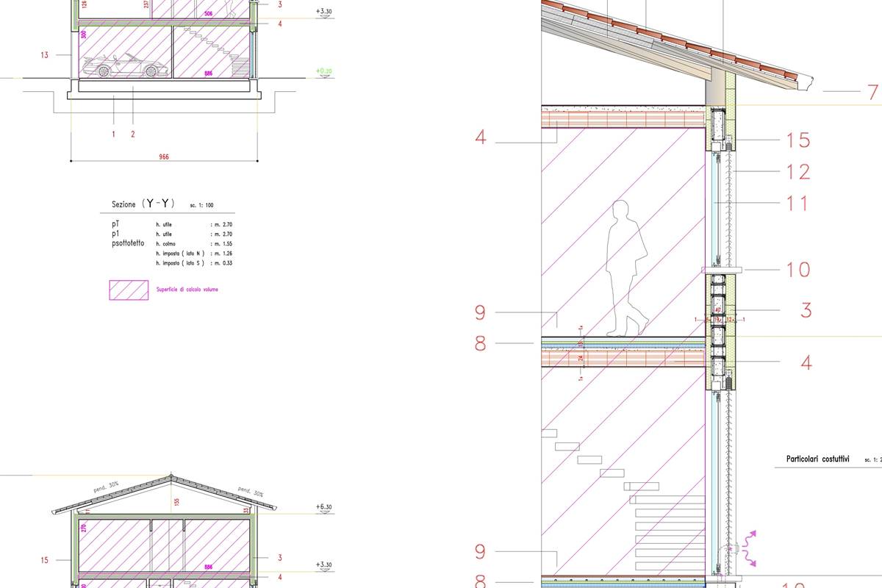The image size is (882, 588).
Task: Click the 155 ridge height dimension
Action: tap(176, 503)
